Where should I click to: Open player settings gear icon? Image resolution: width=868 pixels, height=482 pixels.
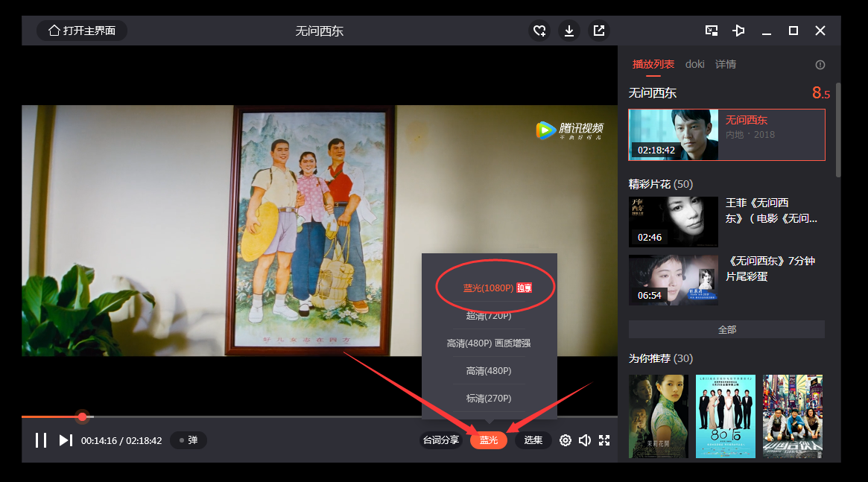pos(566,440)
